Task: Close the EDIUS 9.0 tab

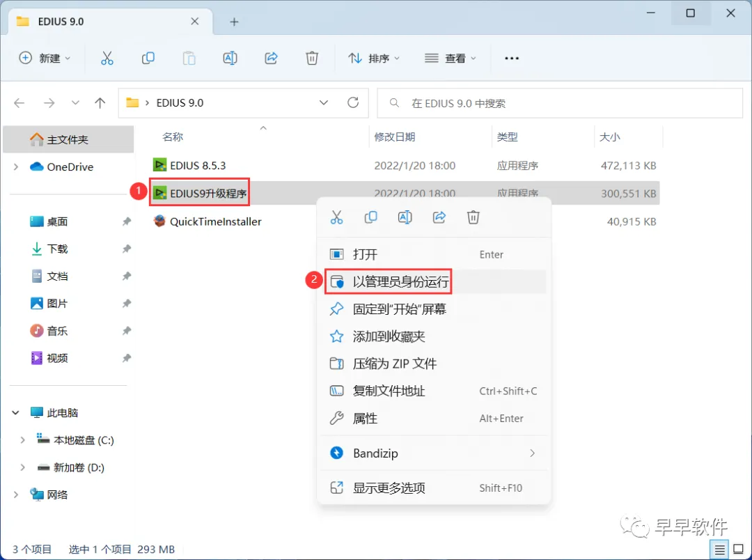Action: click(195, 21)
